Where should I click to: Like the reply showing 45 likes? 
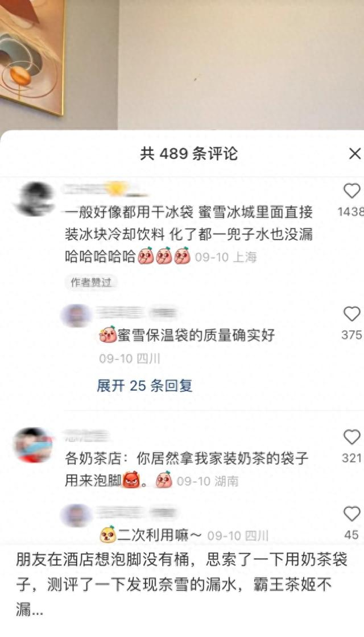[352, 514]
